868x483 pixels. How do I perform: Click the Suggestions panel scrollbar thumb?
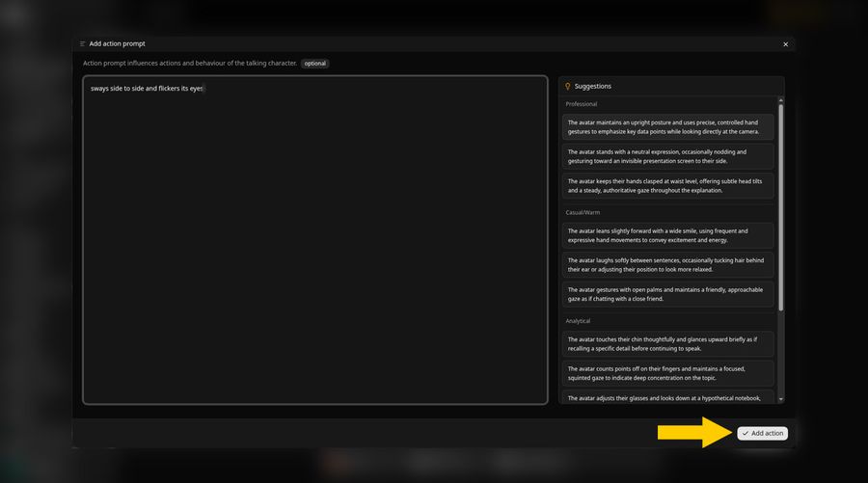point(781,207)
